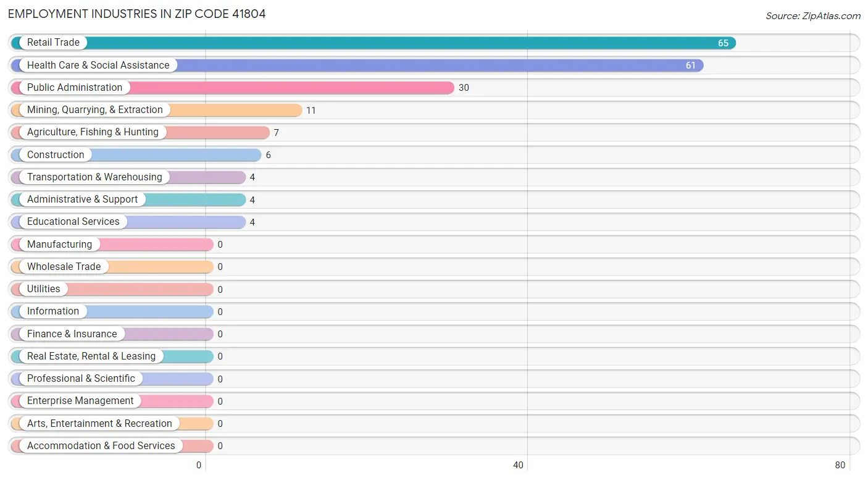The image size is (868, 480).
Task: Select the Transportation & Warehousing label
Action: (94, 177)
